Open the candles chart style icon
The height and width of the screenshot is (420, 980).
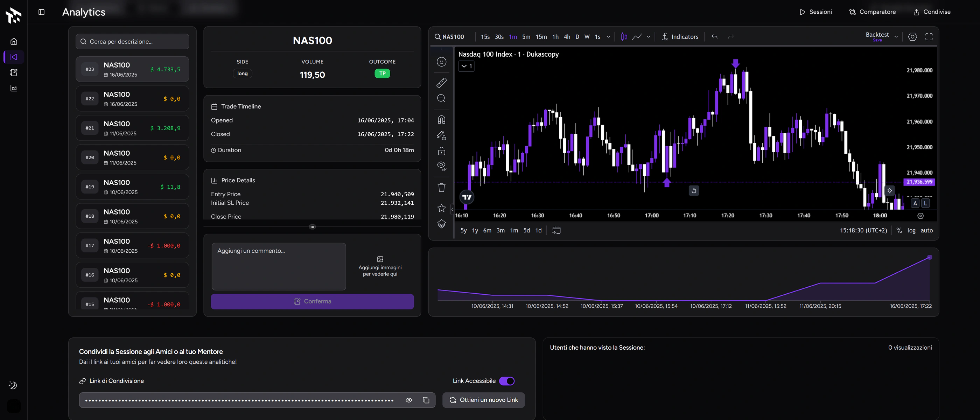point(624,37)
